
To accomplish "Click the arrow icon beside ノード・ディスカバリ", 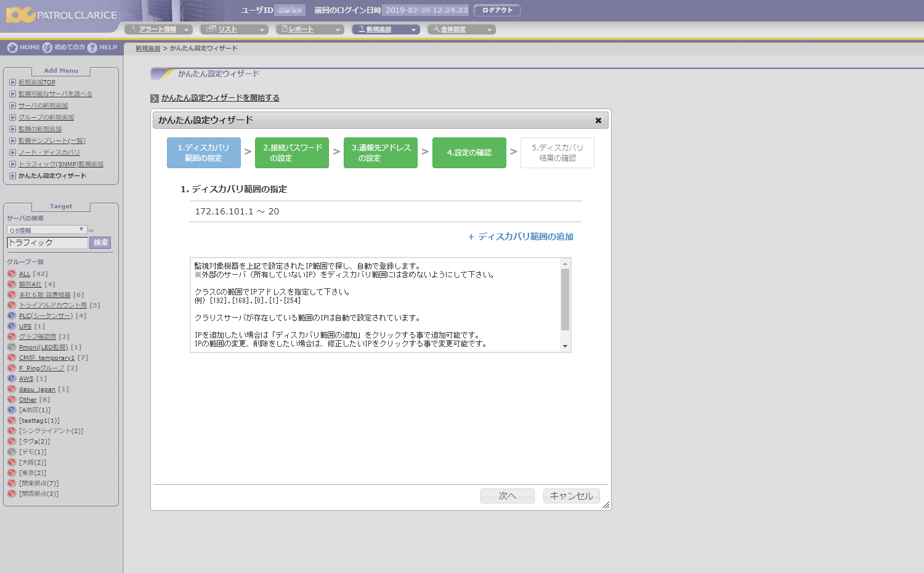I will [12, 152].
